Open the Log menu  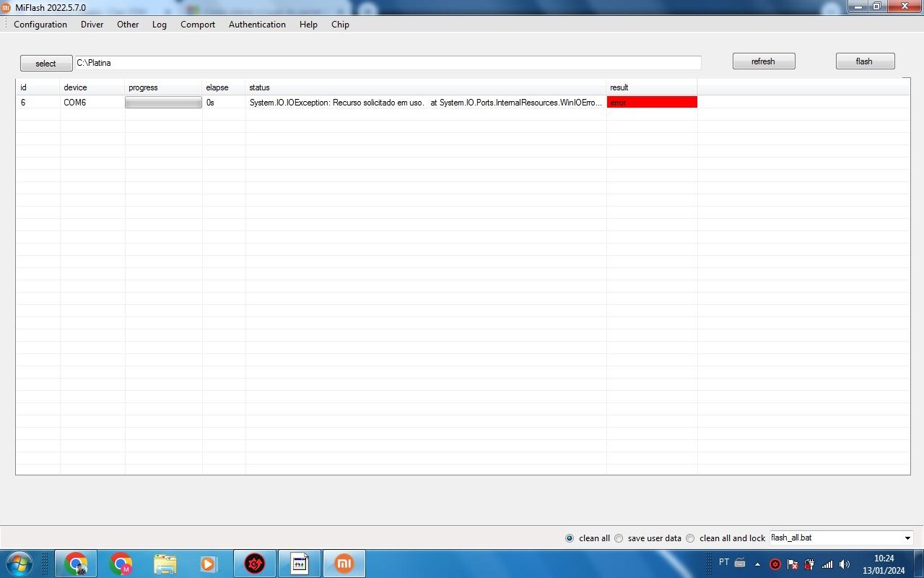[160, 24]
